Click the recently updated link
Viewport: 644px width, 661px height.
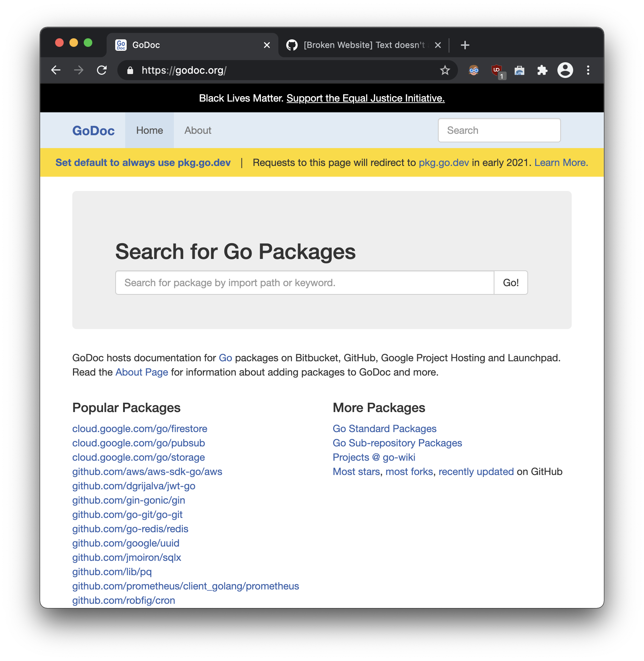coord(476,471)
